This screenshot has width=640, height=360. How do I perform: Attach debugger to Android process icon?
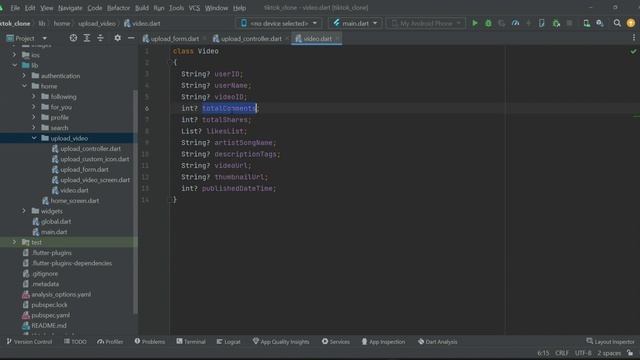coord(556,23)
